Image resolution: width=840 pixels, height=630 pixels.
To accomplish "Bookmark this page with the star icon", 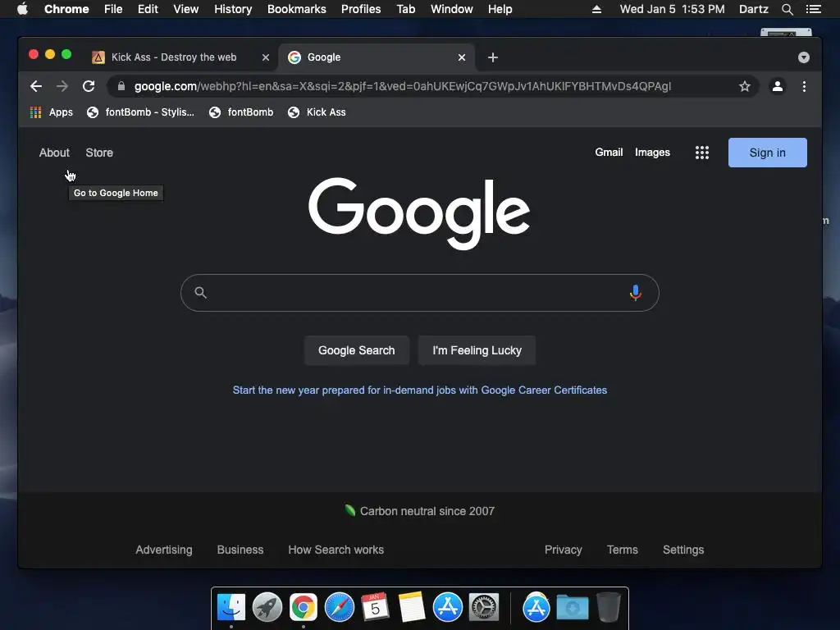I will [x=745, y=86].
